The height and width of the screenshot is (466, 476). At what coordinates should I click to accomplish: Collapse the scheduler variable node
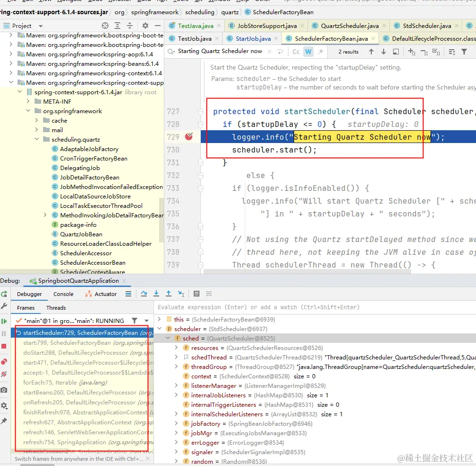(159, 329)
